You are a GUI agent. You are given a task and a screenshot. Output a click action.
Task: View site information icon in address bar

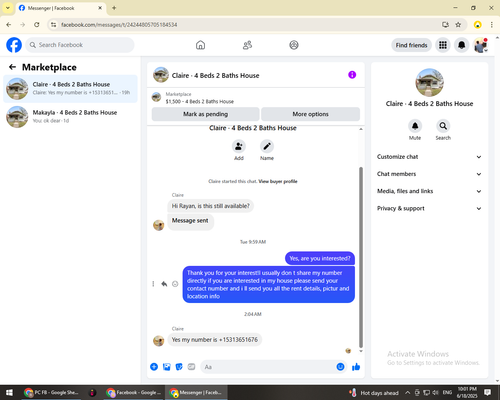click(53, 25)
